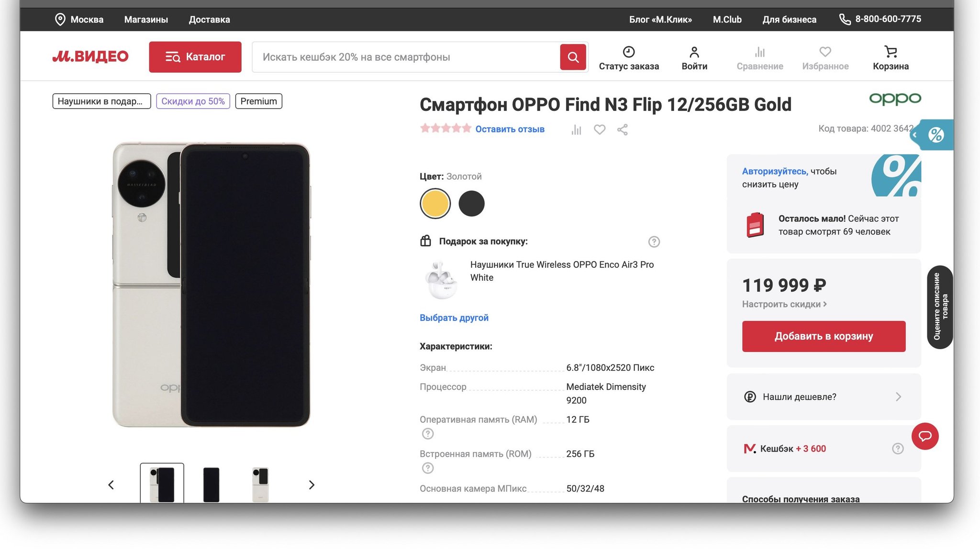The width and height of the screenshot is (980, 551).
Task: Open Для бизнеса page
Action: pyautogui.click(x=789, y=20)
